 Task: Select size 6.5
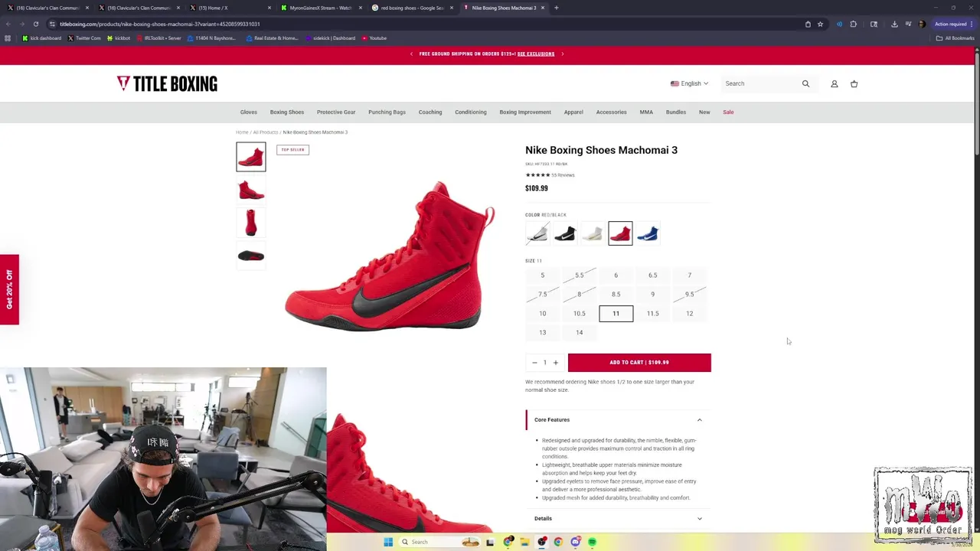pyautogui.click(x=652, y=275)
